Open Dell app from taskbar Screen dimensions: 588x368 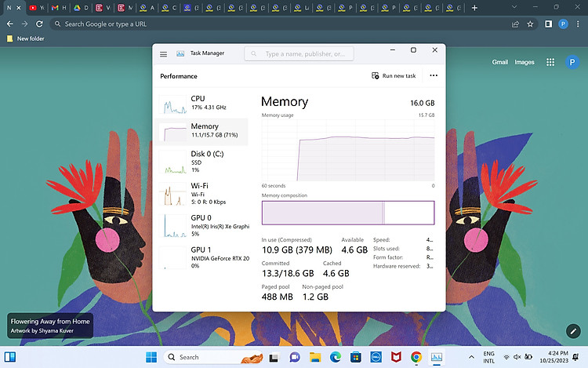tap(376, 358)
